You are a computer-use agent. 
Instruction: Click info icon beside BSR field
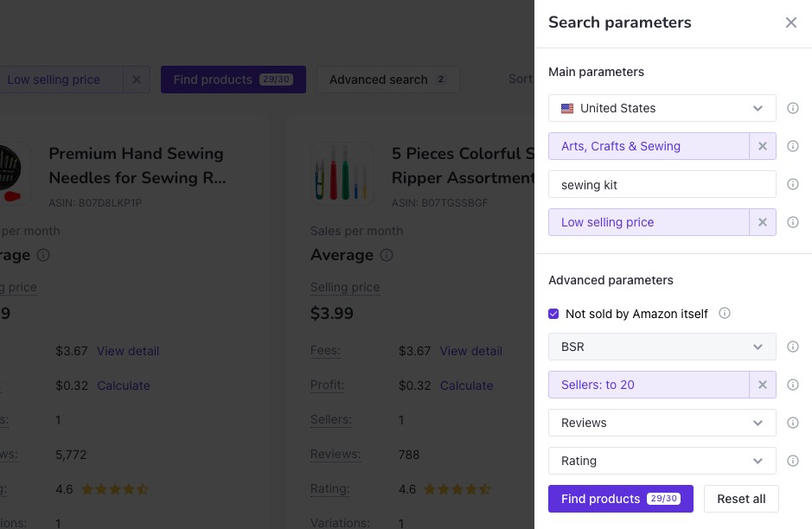(792, 347)
